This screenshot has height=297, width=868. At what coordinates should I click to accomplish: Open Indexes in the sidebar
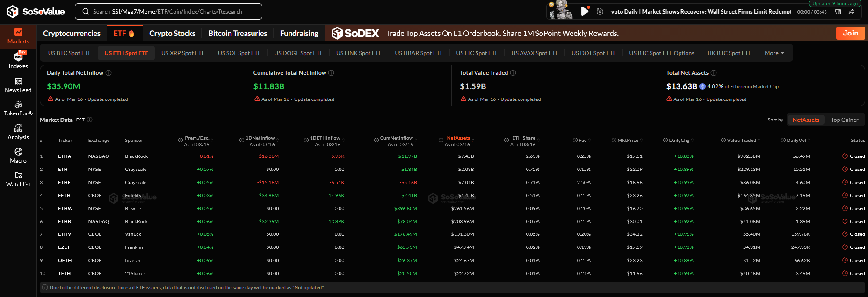pyautogui.click(x=18, y=60)
